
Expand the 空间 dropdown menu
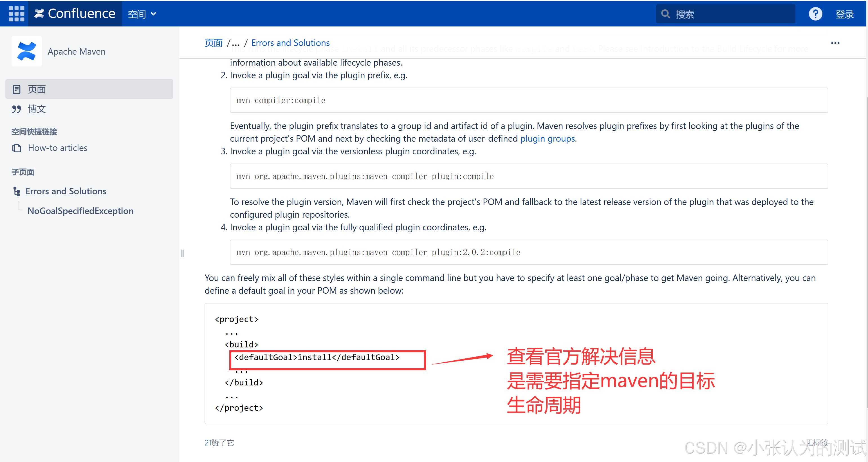(140, 14)
